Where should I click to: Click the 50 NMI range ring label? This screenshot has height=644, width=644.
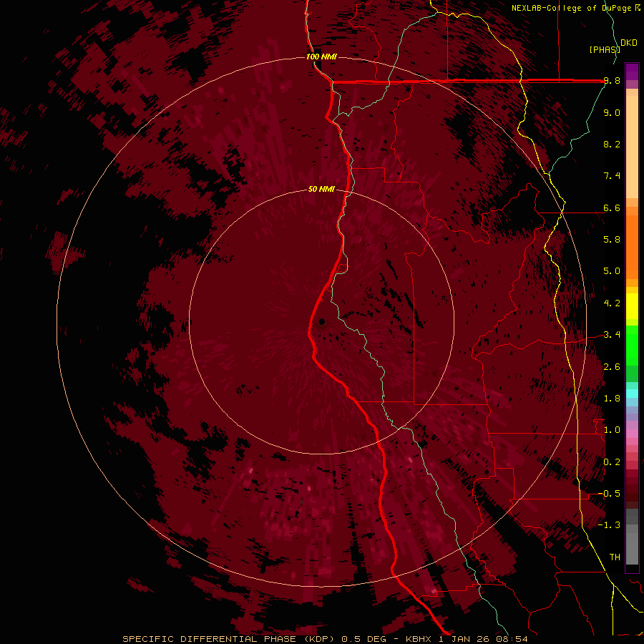(321, 189)
